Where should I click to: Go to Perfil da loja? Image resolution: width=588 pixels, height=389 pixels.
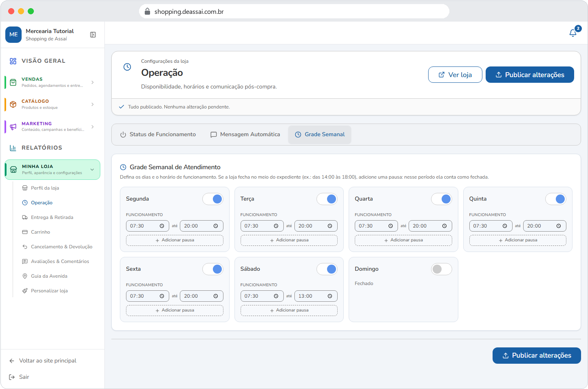point(45,188)
